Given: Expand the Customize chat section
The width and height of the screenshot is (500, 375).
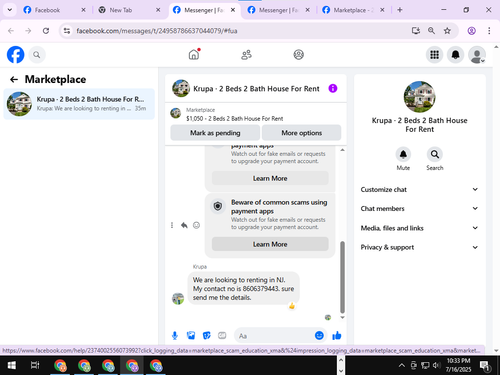Looking at the screenshot, I should click(x=419, y=189).
